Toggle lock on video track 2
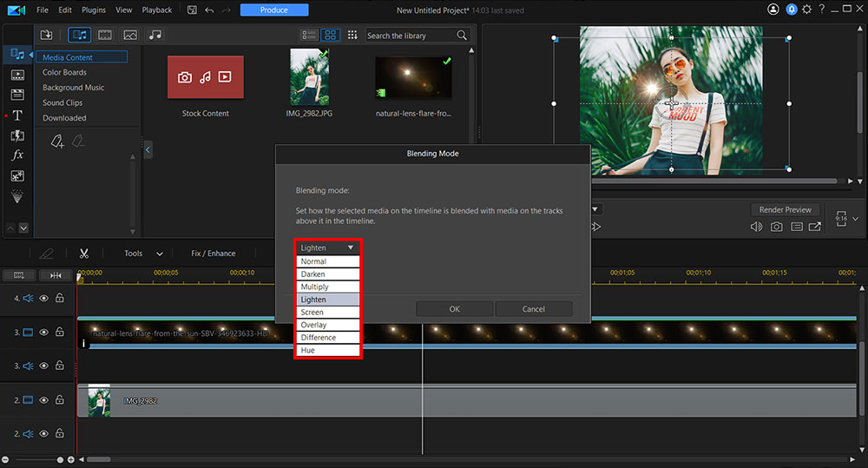This screenshot has width=868, height=468. tap(60, 399)
